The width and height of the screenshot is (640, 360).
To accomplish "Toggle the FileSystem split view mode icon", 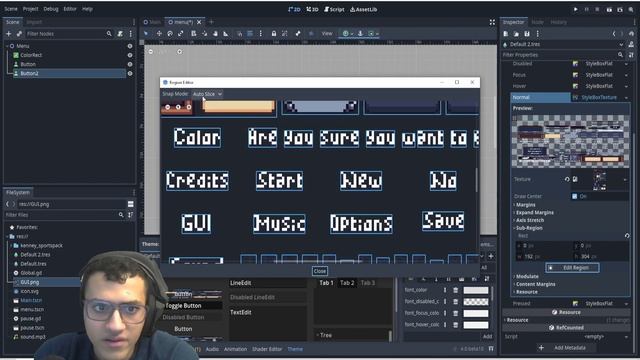I will [x=131, y=204].
